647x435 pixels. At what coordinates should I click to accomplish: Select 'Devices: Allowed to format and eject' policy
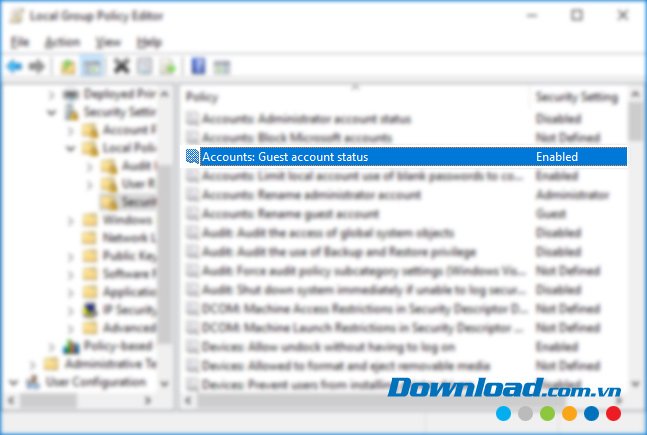coord(346,365)
